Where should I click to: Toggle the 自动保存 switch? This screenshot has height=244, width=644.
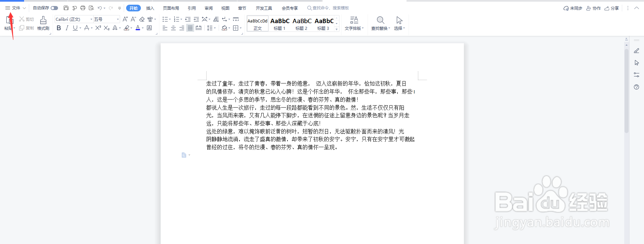pos(54,8)
